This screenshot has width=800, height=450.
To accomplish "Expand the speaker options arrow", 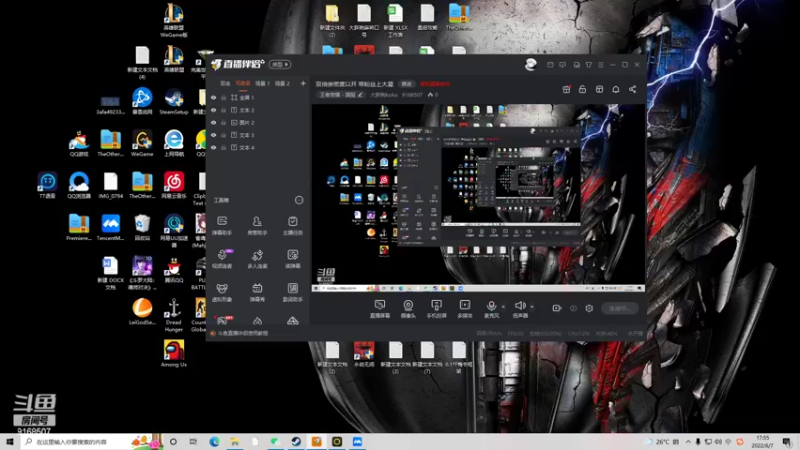I will click(532, 307).
